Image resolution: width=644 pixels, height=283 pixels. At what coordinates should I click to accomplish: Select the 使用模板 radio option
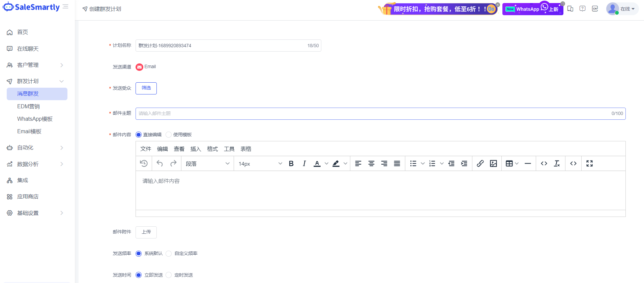(x=169, y=135)
